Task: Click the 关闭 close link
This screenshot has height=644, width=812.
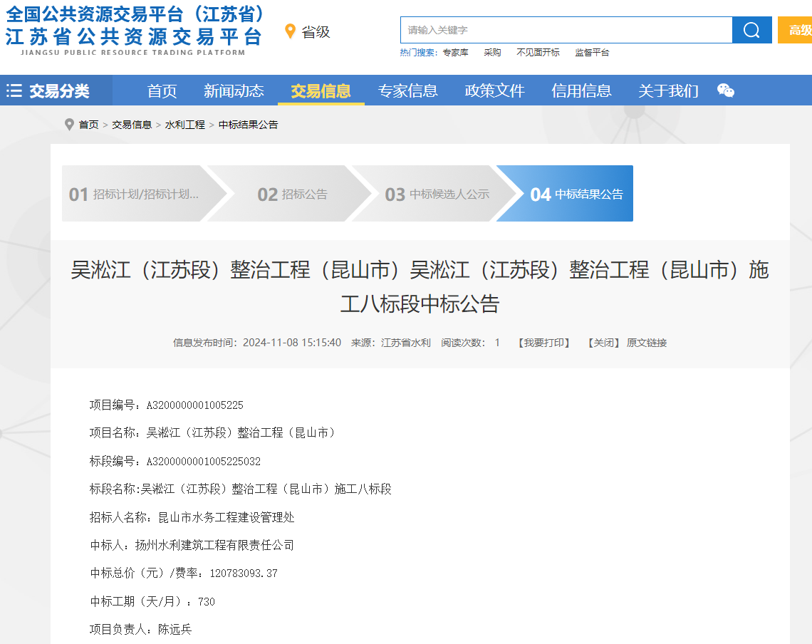Action: pos(603,343)
